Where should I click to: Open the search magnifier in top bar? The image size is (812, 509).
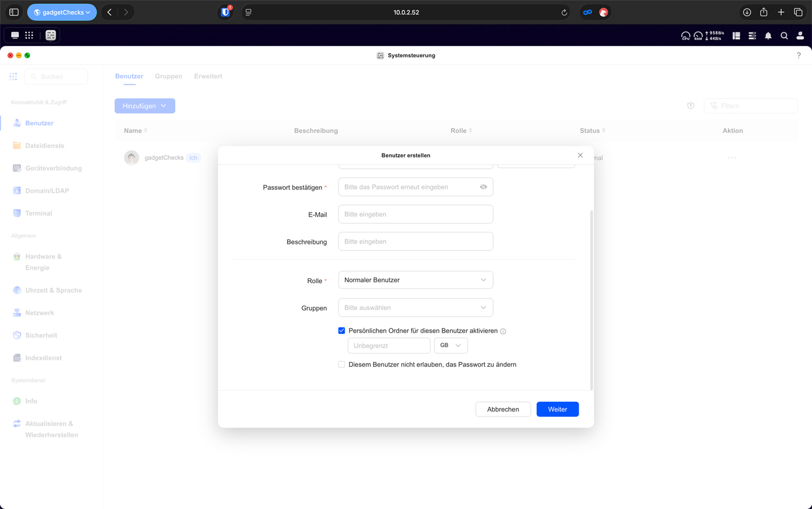tap(784, 36)
